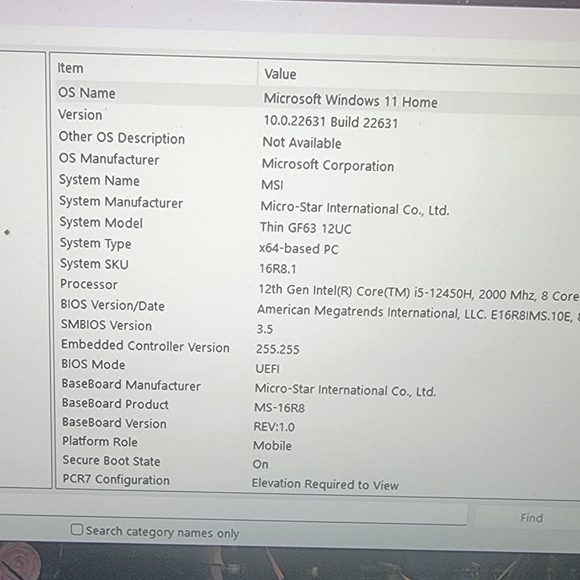
Task: Select the '3.5' SMBIOS value
Action: click(x=265, y=329)
